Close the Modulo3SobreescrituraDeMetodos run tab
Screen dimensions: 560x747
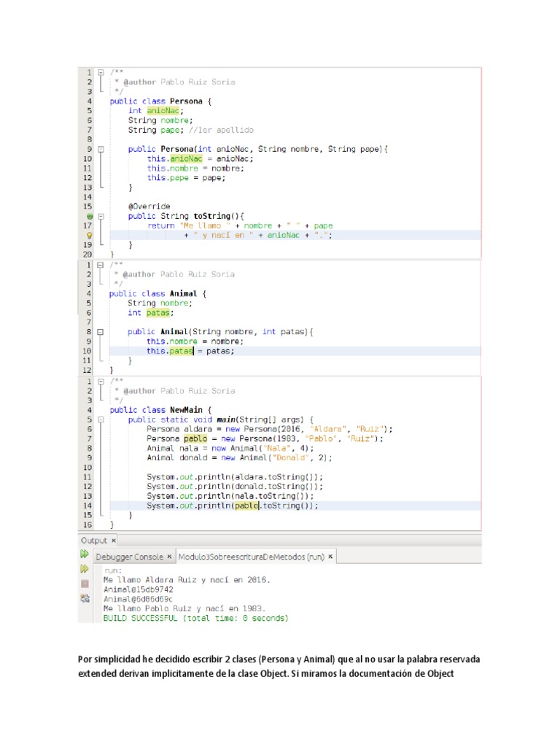click(330, 557)
